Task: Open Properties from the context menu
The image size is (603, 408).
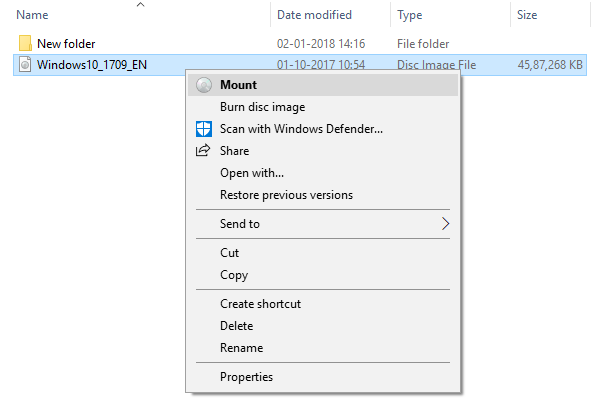Action: [323, 377]
